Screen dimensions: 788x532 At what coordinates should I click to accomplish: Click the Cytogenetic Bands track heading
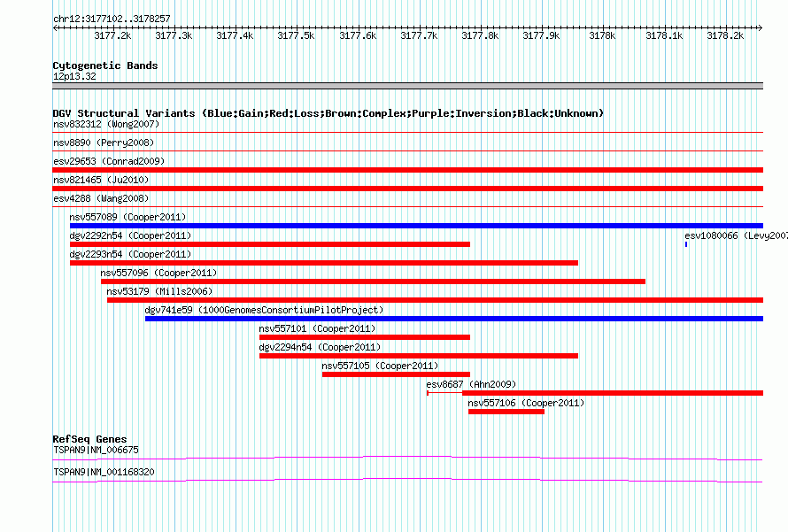tap(105, 66)
